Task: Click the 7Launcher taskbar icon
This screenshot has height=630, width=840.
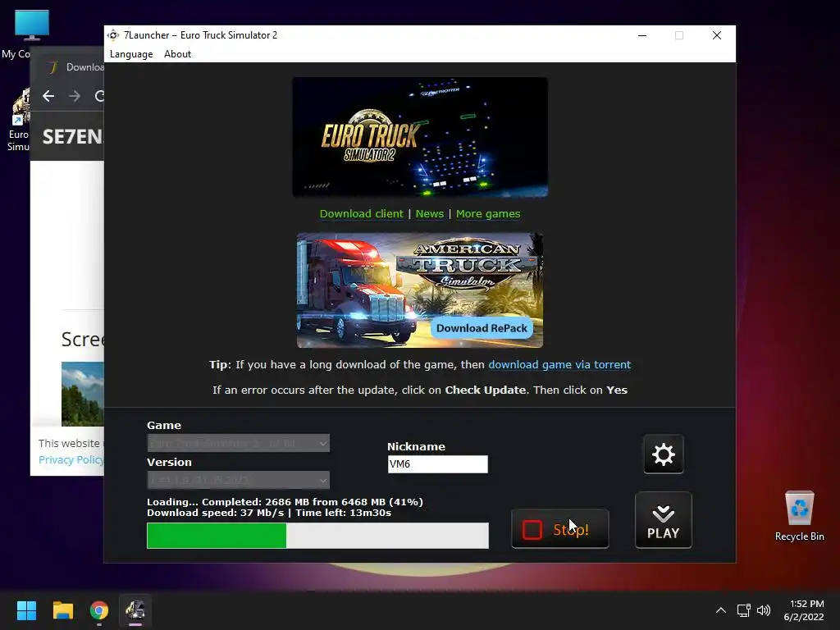Action: point(135,610)
